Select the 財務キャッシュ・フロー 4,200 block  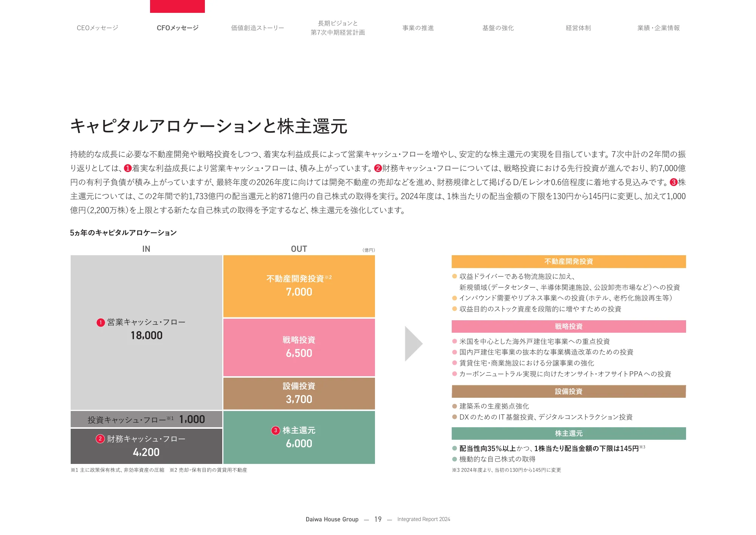click(x=146, y=446)
